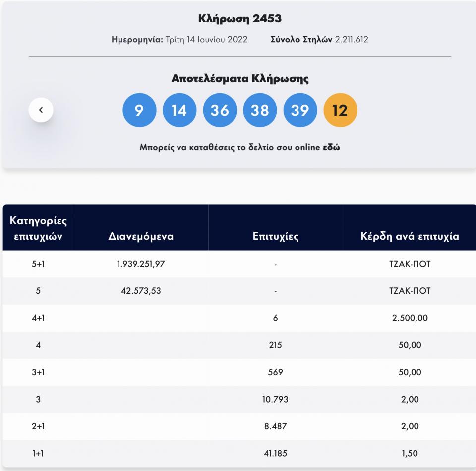Select the 5+1 category row
The image size is (476, 471).
tap(38, 264)
